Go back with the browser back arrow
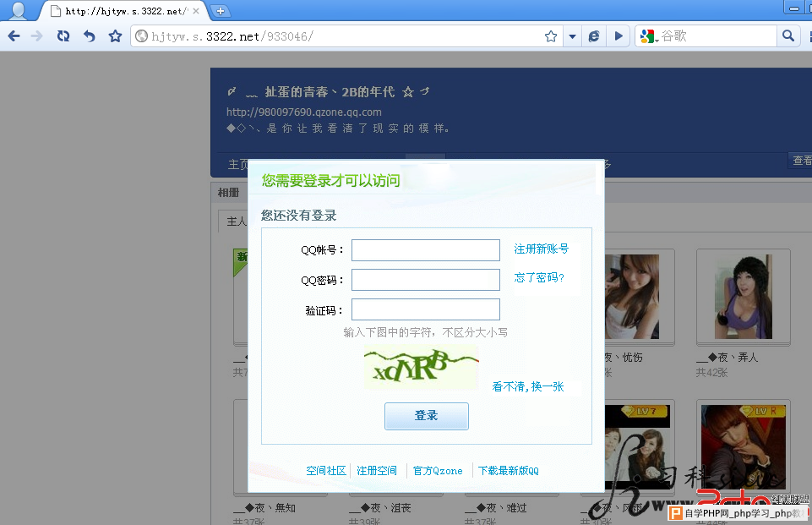This screenshot has height=525, width=812. point(14,36)
